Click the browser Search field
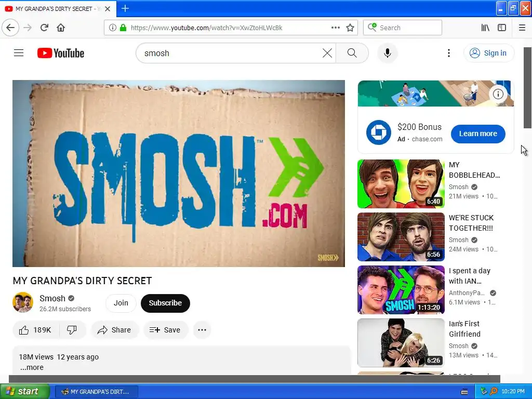 coord(403,28)
